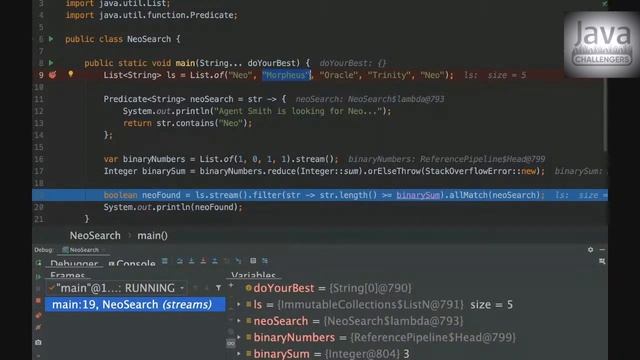The image size is (640, 360).
Task: Expand the binarySum variable node
Action: point(239,354)
